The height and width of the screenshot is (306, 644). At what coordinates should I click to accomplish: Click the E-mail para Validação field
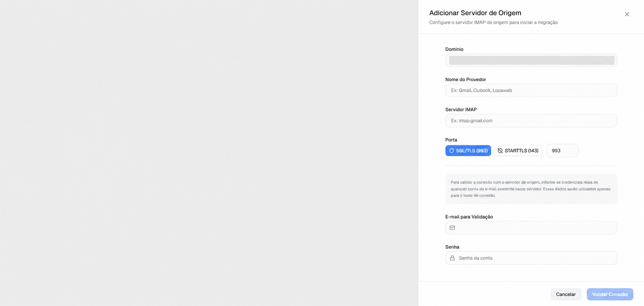(531, 228)
